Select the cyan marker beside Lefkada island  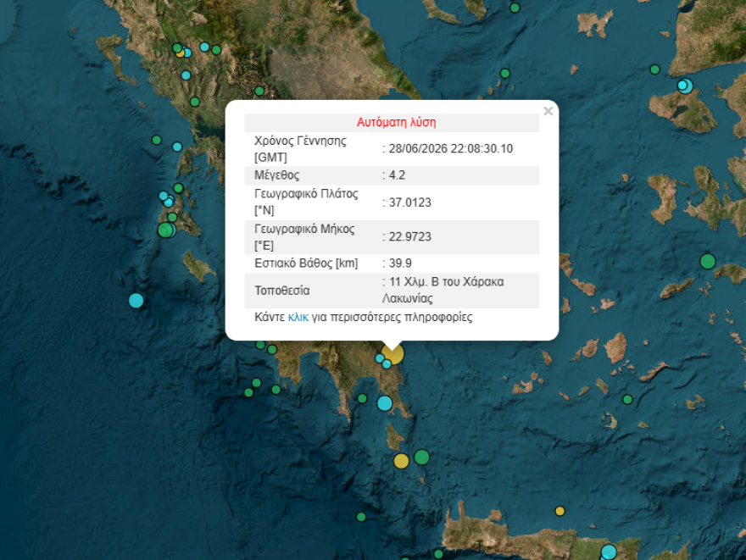click(177, 147)
